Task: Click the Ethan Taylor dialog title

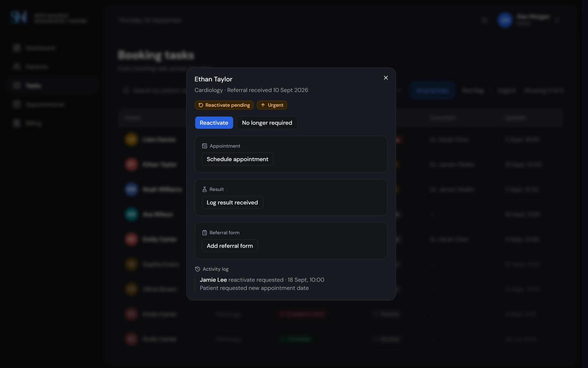Action: tap(213, 79)
